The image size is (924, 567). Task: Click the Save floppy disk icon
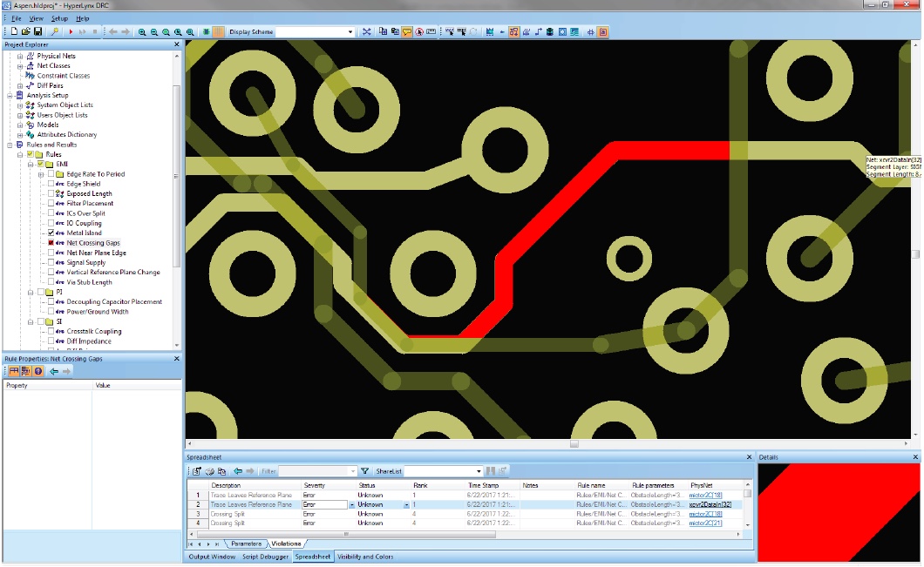point(37,32)
